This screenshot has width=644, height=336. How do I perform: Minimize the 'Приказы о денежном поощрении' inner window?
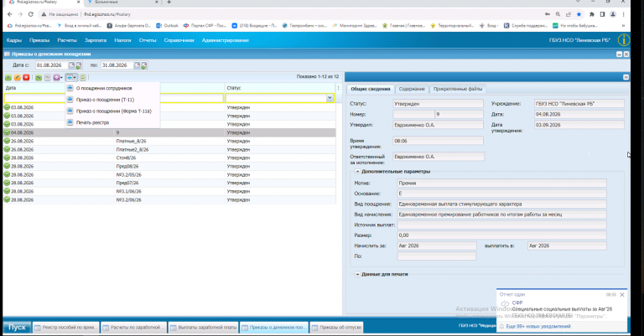coord(619,54)
